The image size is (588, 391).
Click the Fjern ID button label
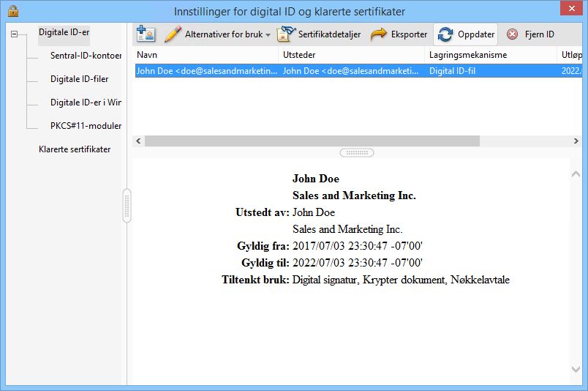pyautogui.click(x=539, y=34)
